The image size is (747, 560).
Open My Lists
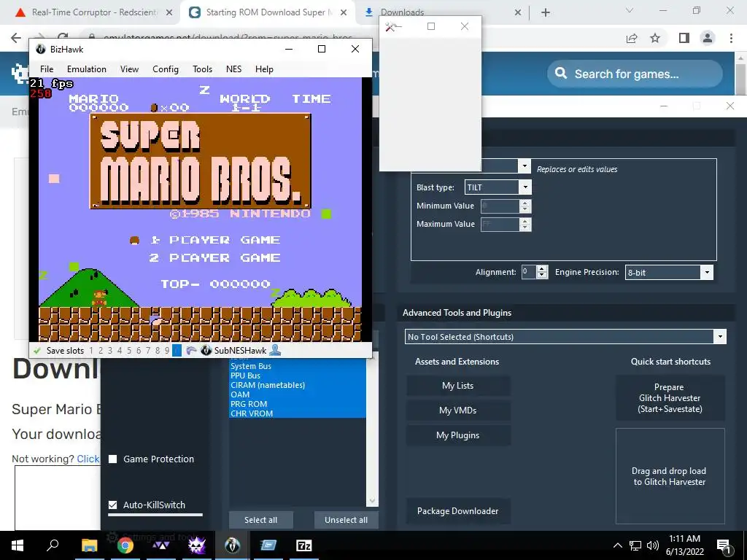coord(458,386)
